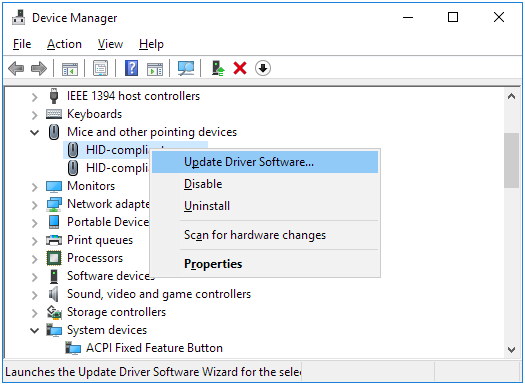Expand the Monitors category
This screenshot has height=385, width=525.
(34, 187)
